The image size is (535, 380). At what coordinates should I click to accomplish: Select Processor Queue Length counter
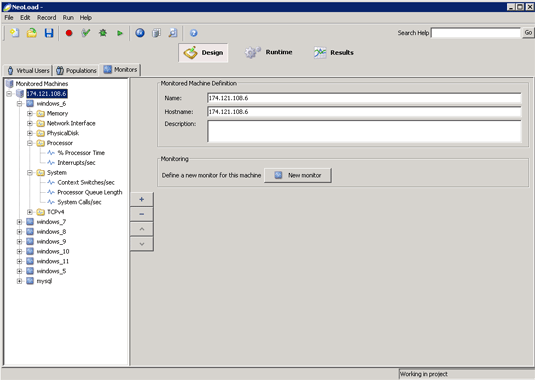(90, 192)
